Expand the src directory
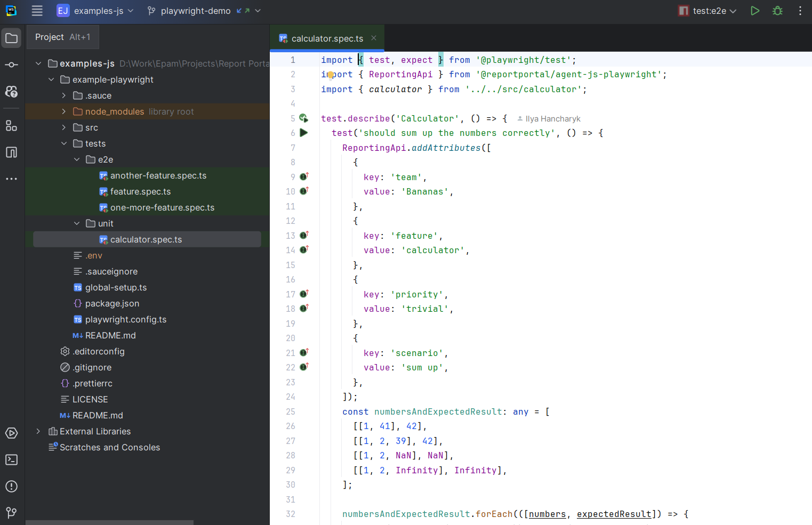This screenshot has width=812, height=525. click(x=63, y=127)
